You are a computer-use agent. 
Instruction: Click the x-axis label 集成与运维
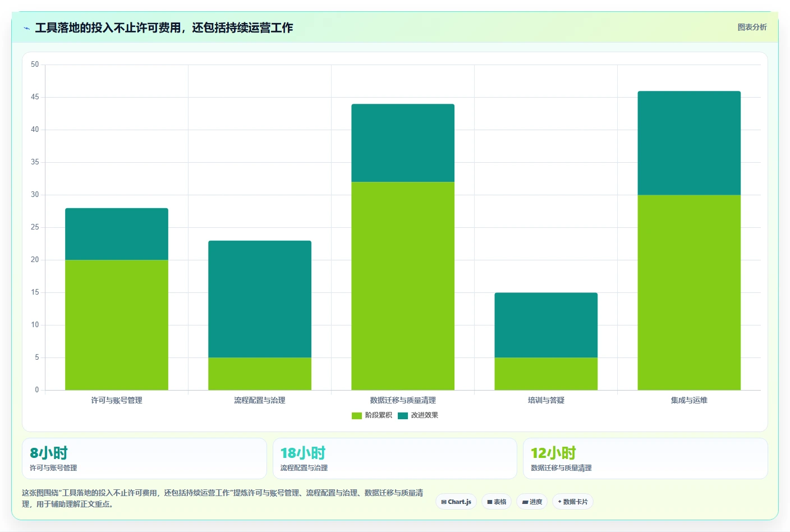click(x=689, y=400)
